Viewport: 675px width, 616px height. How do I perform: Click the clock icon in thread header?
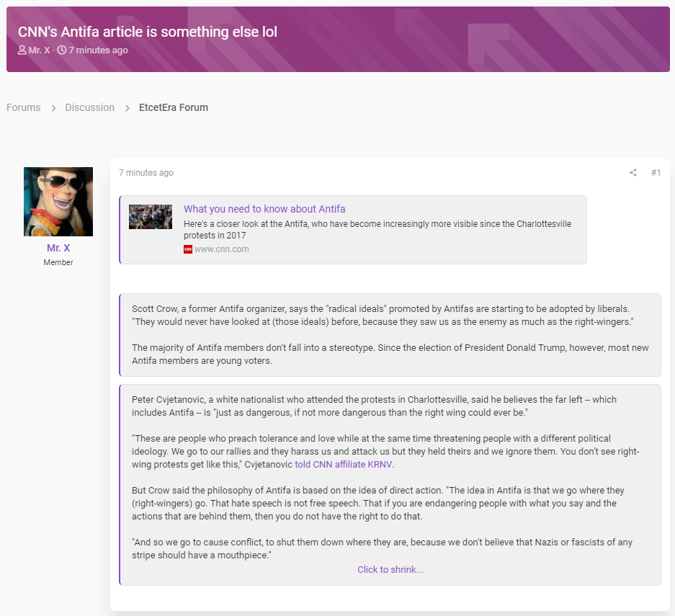(x=62, y=50)
